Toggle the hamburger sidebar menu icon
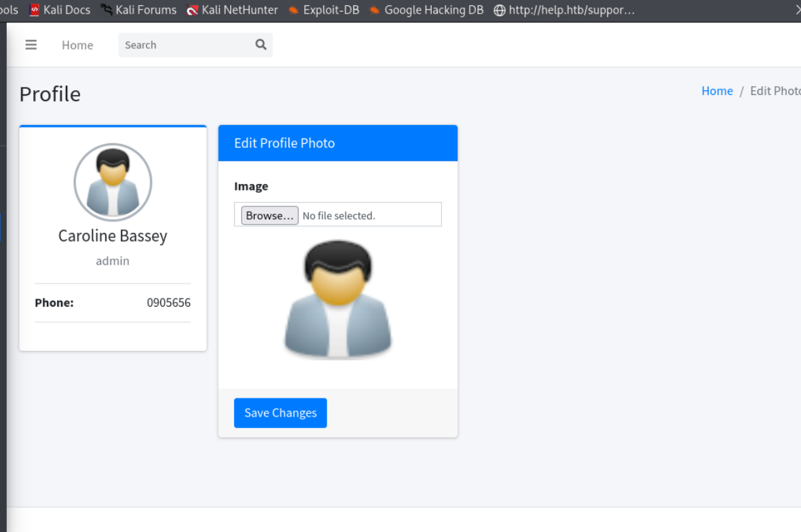This screenshot has height=532, width=801. pyautogui.click(x=31, y=45)
